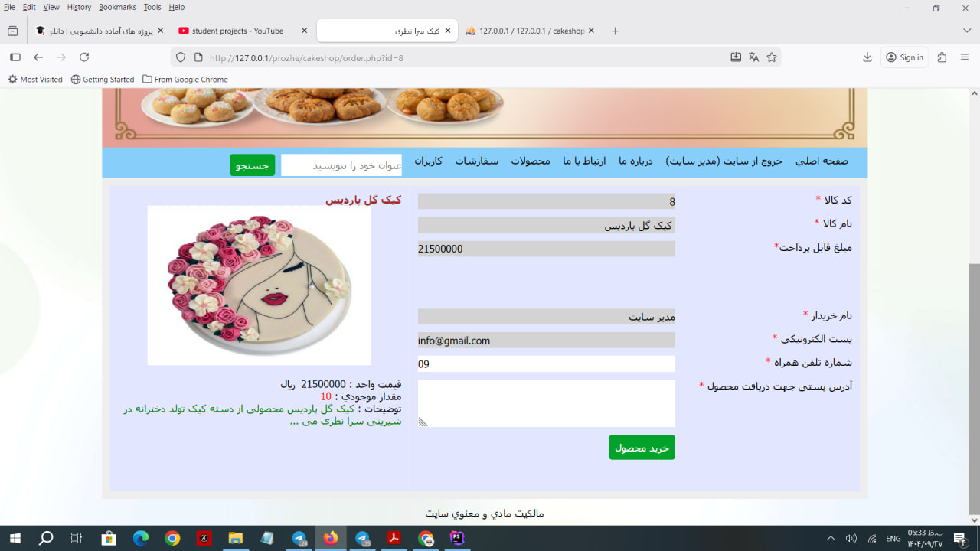Click the green جستجو search button
The width and height of the screenshot is (980, 551).
[252, 165]
